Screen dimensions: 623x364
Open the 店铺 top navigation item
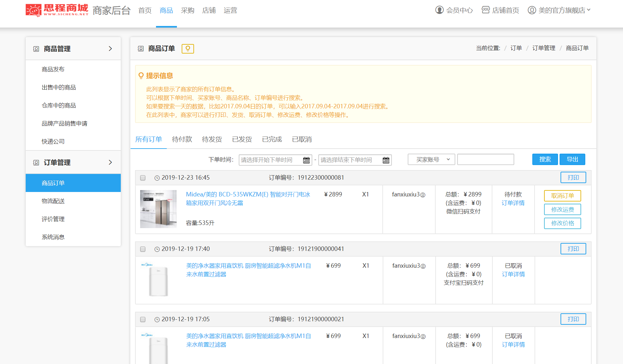point(209,10)
